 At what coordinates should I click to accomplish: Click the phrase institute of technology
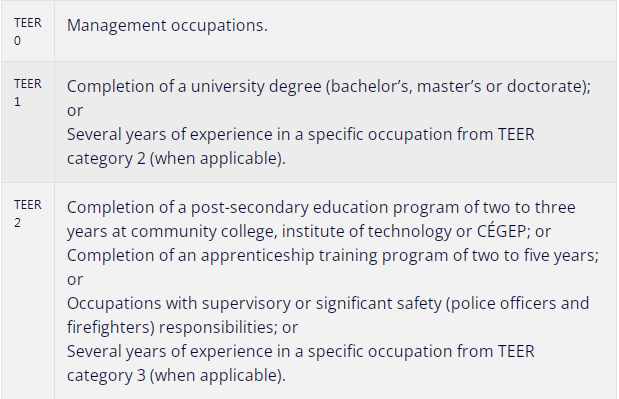pos(366,232)
